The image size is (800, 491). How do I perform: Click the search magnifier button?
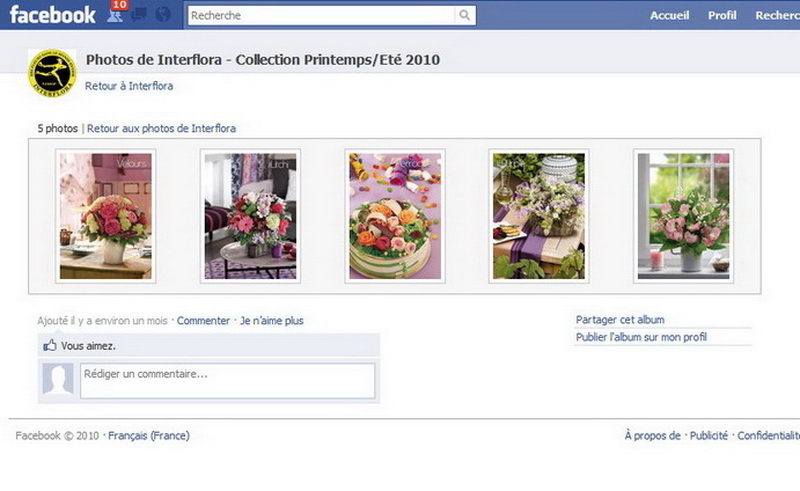point(464,15)
